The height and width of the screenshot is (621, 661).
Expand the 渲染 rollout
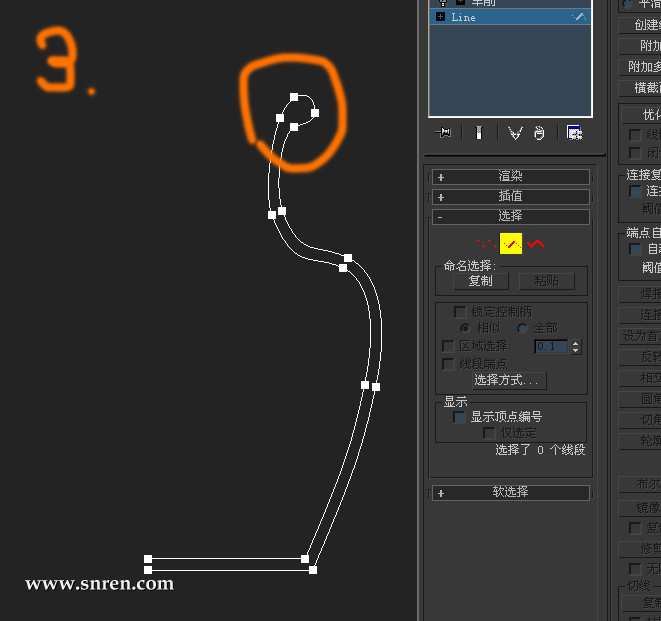coord(511,177)
